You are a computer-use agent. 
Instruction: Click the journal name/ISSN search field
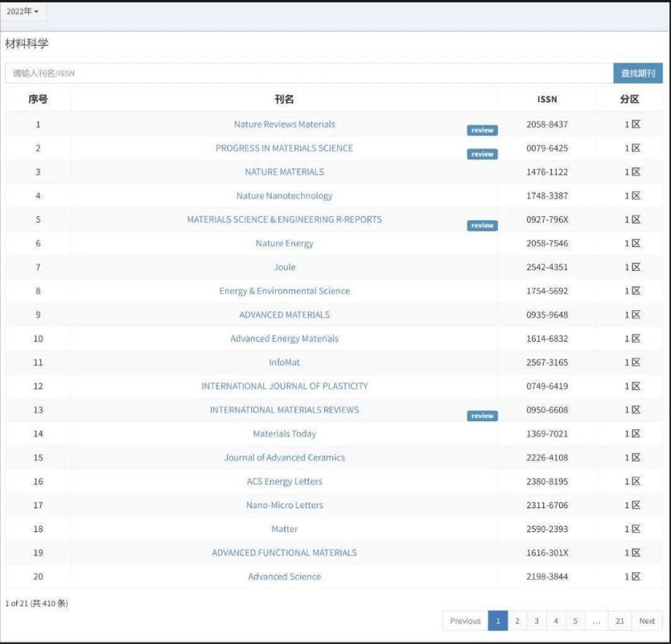pyautogui.click(x=309, y=73)
